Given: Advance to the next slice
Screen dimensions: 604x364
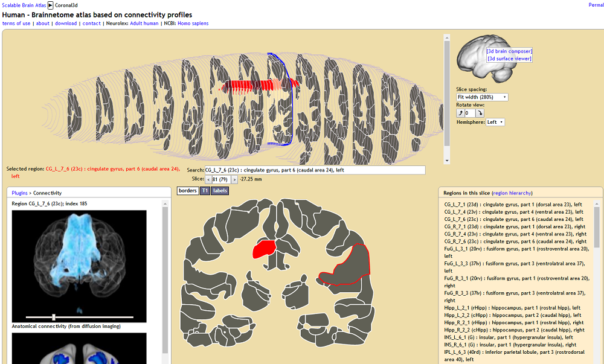Looking at the screenshot, I should [234, 179].
